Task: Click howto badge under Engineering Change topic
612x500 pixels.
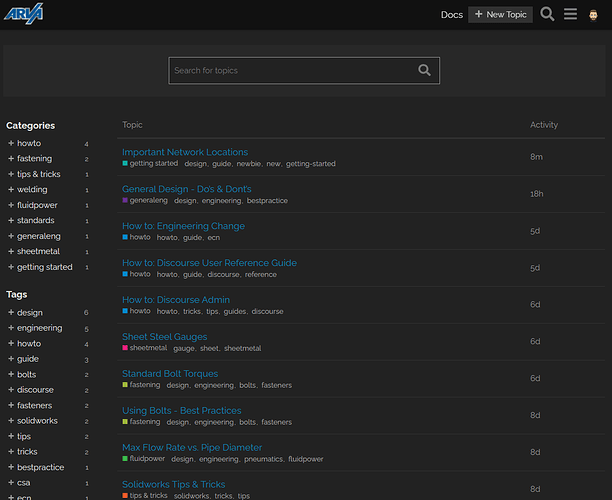Action: [x=136, y=237]
